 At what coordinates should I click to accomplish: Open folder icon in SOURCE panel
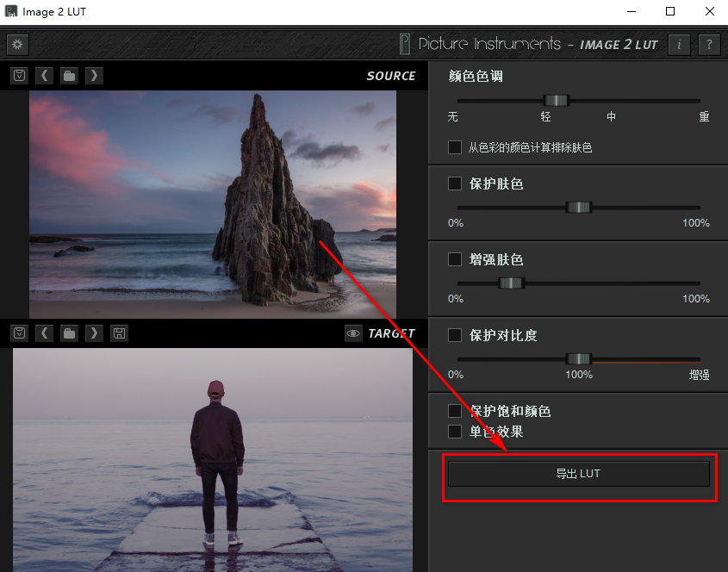click(x=69, y=75)
